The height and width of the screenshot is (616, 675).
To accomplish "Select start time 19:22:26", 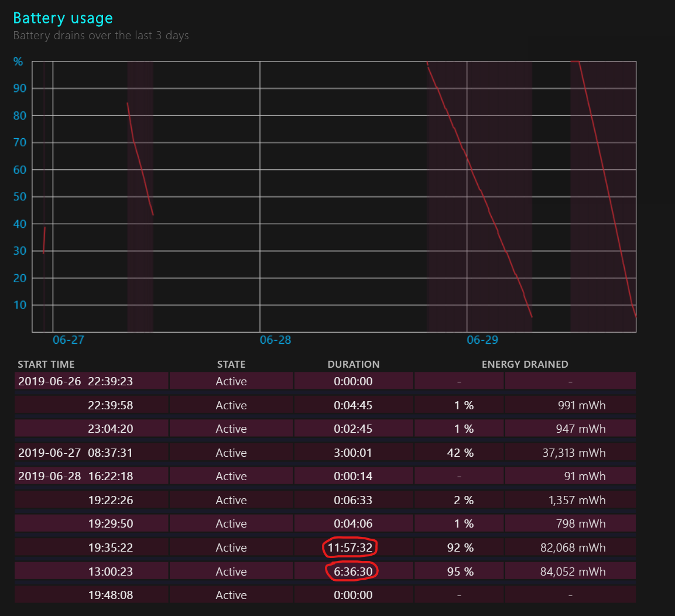I will point(110,500).
